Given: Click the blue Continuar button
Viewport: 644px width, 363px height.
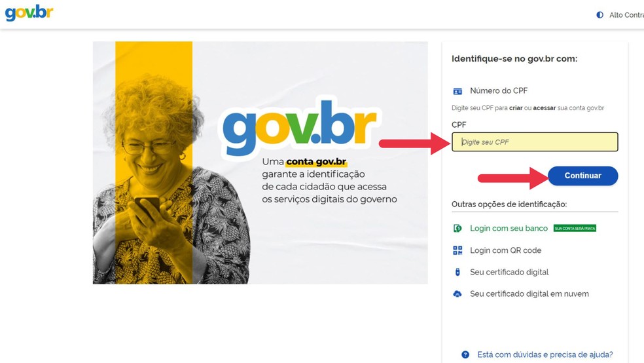Looking at the screenshot, I should tap(582, 176).
